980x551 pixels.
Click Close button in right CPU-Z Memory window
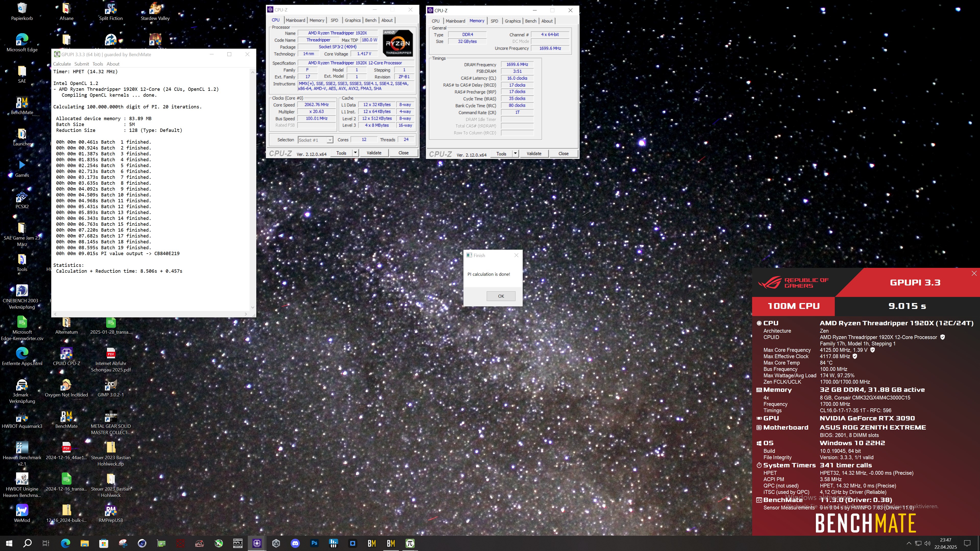[563, 154]
